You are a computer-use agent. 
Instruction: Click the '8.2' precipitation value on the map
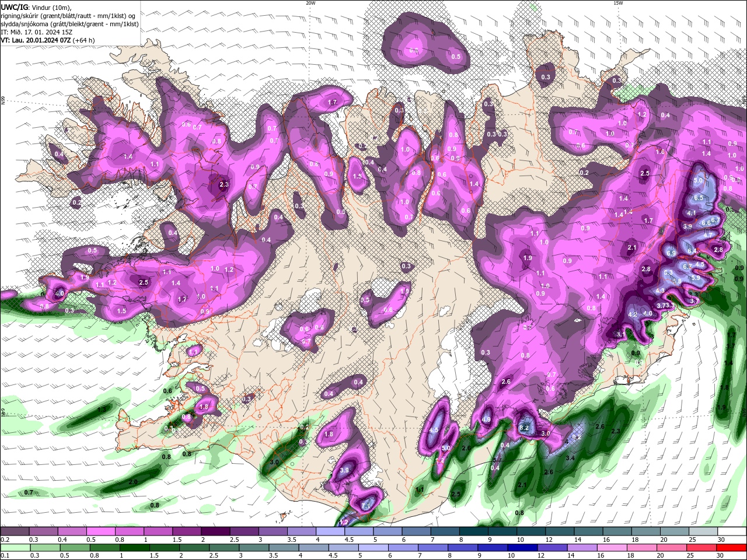click(x=524, y=428)
